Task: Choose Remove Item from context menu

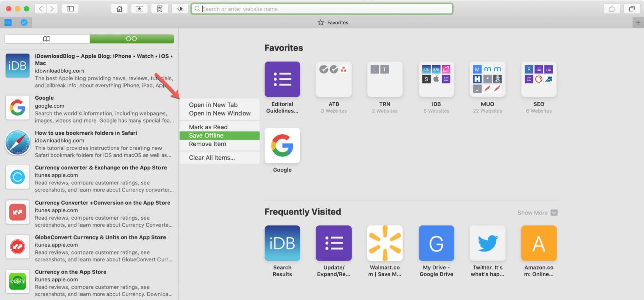Action: (219, 144)
